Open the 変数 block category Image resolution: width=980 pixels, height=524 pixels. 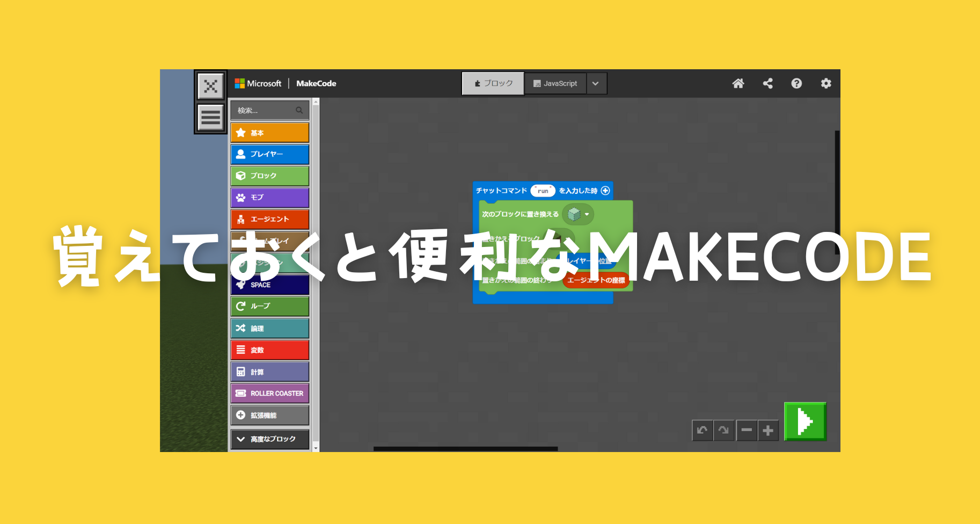coord(268,350)
